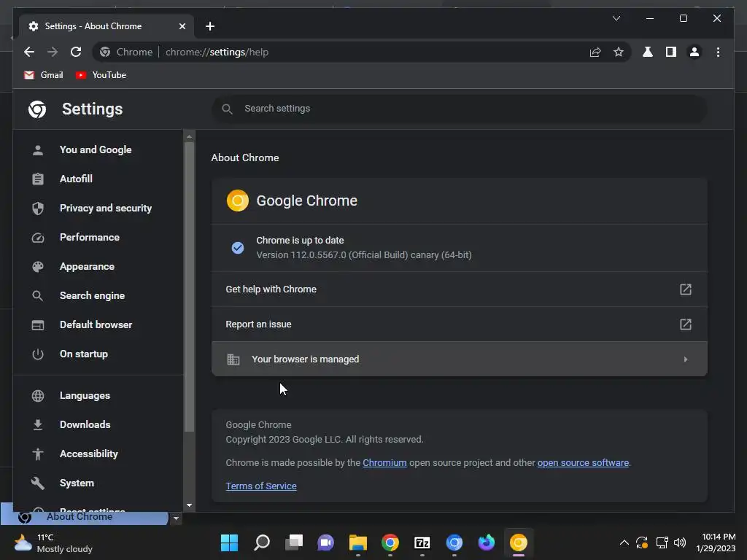747x560 pixels.
Task: Click the sidebar scroll up arrow
Action: coord(189,136)
